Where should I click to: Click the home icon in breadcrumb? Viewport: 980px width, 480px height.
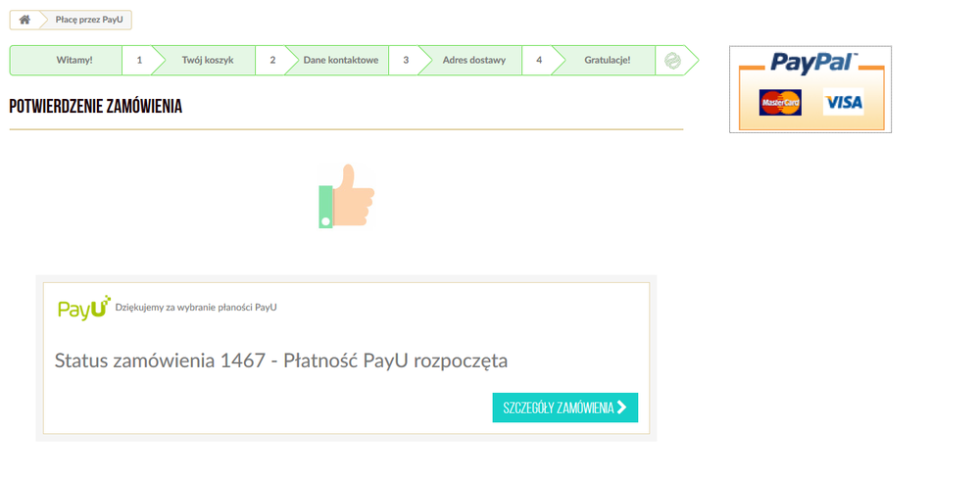point(24,20)
